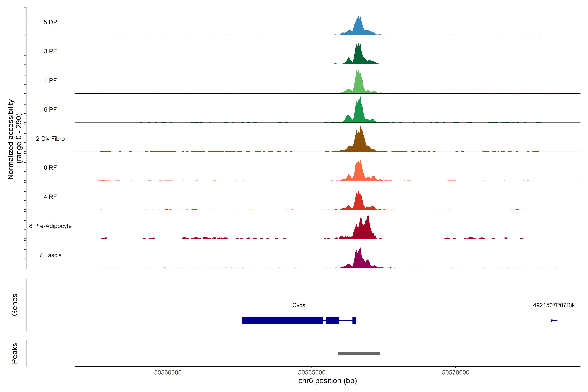Click the large Cycs exon block

[282, 320]
